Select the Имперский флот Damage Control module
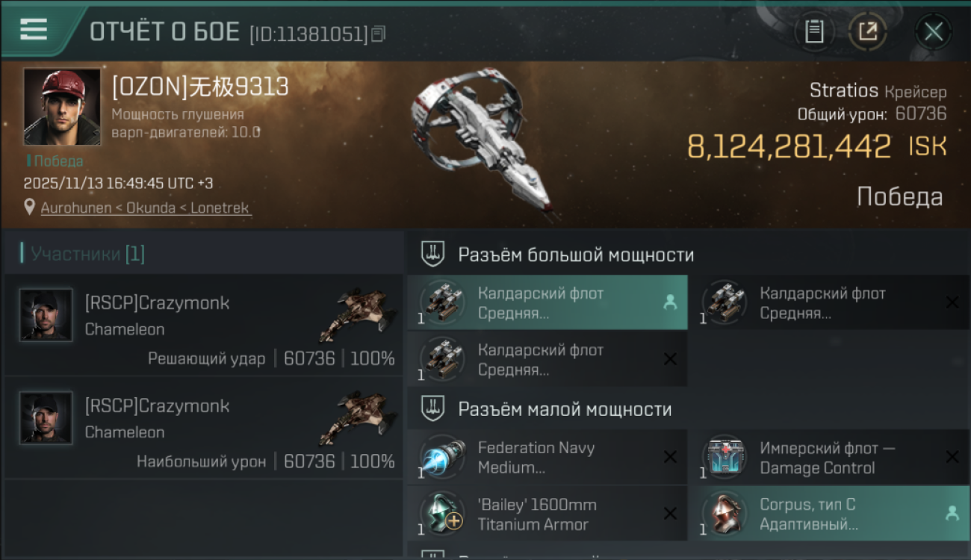This screenshot has width=971, height=560. coord(829,458)
